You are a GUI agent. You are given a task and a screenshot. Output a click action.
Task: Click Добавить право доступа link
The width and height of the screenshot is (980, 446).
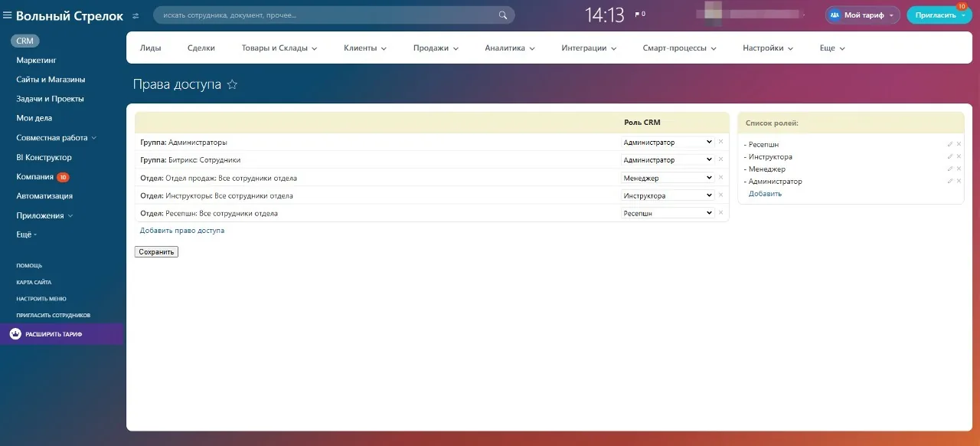coord(182,230)
